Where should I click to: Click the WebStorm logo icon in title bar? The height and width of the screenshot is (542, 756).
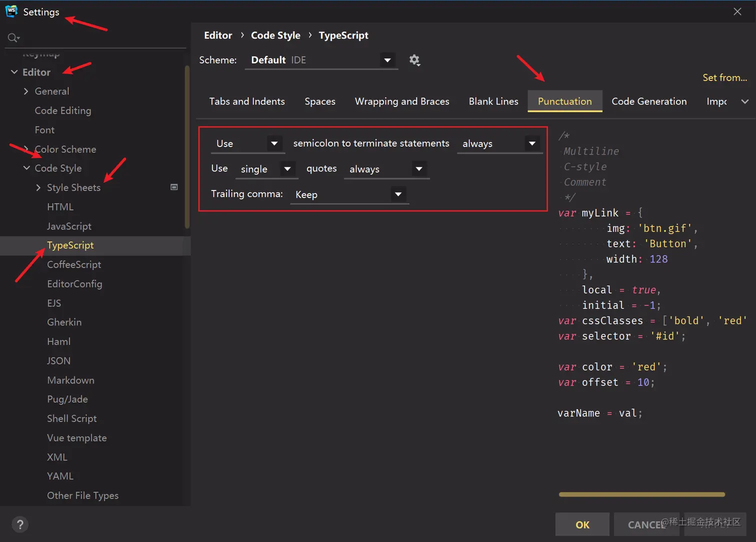11,11
